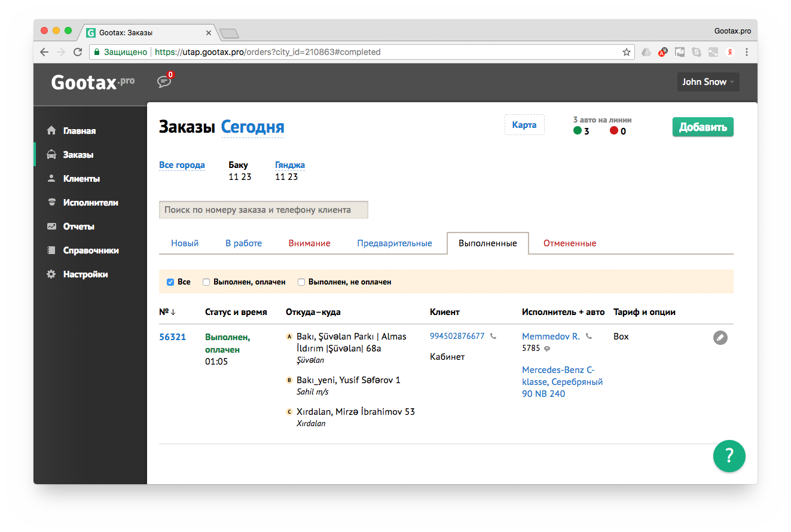Switch to the Внимание tab
Viewport: 791px width, 532px height.
(x=310, y=243)
